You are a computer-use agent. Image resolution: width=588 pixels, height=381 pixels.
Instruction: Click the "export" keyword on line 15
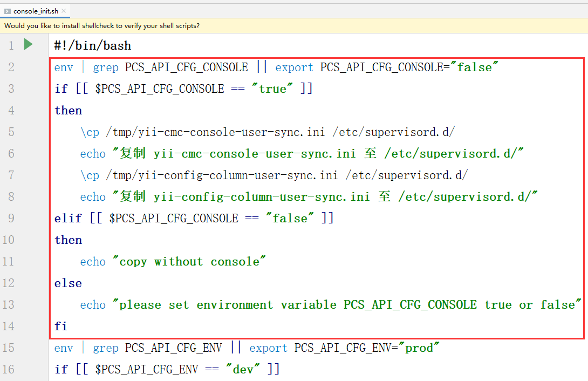[x=268, y=348]
